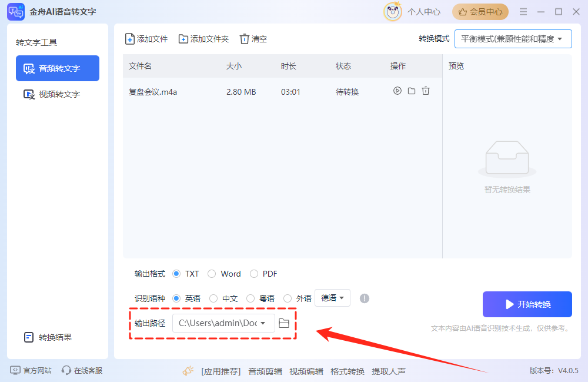Open the 官方网站 link
This screenshot has width=588, height=382.
pos(31,370)
